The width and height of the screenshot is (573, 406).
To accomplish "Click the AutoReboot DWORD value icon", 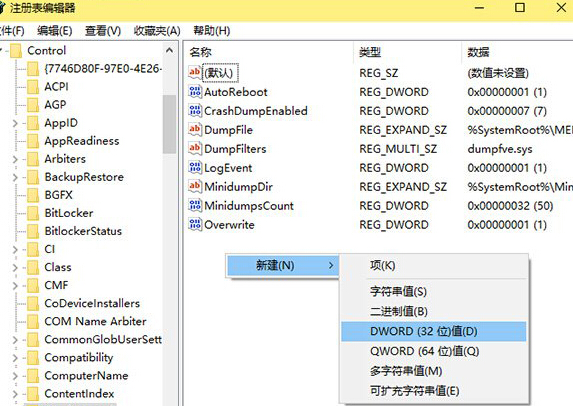I will (195, 91).
